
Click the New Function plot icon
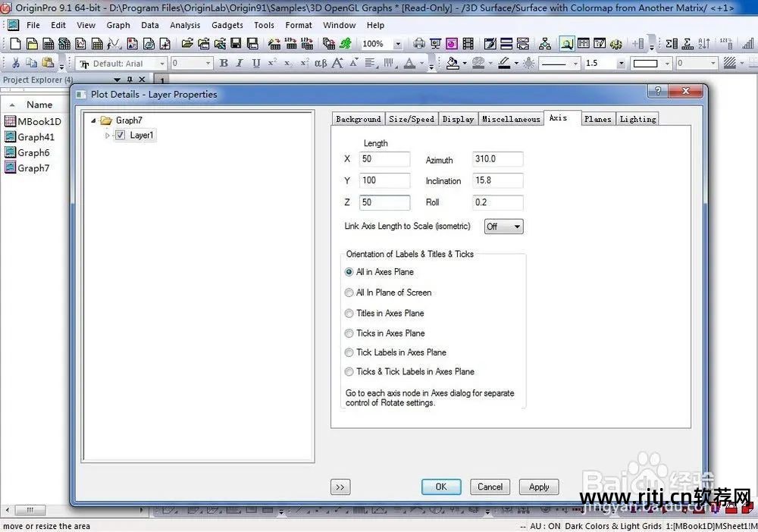tap(114, 44)
